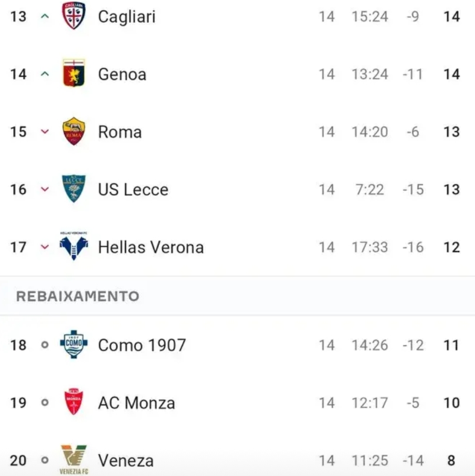Click US Lecce goals 7:22
Image resolution: width=475 pixels, height=476 pixels.
[x=370, y=190]
